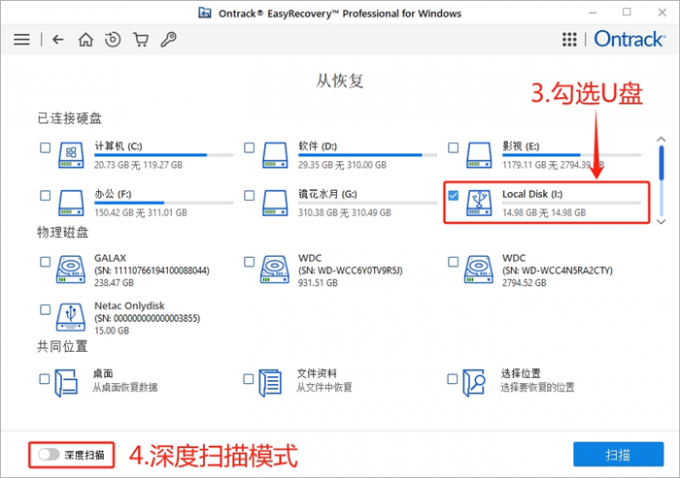Click the scroll up arrow of drive list
The width and height of the screenshot is (680, 478).
[x=661, y=139]
